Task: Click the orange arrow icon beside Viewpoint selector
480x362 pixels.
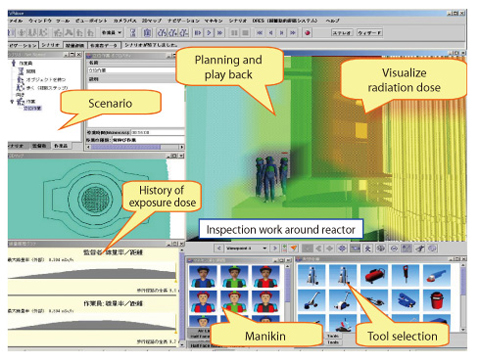Action: (x=294, y=248)
